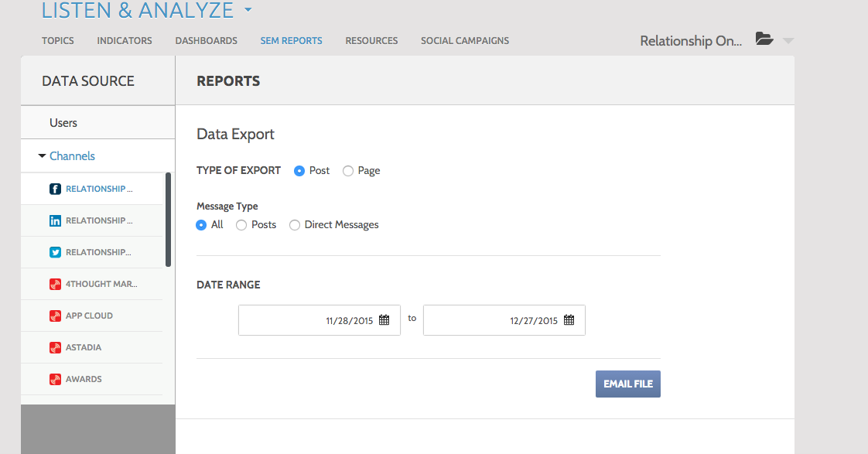Screen dimensions: 868x454
Task: Collapse the Channels tree section
Action: [42, 156]
